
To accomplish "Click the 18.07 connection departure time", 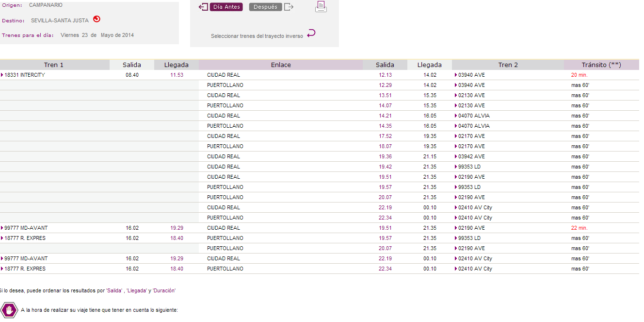I will click(385, 146).
